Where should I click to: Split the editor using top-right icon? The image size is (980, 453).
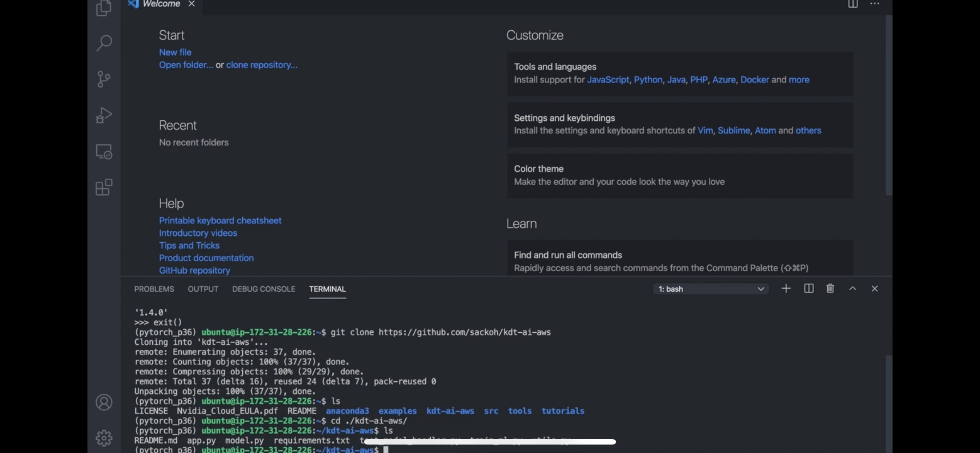pyautogui.click(x=853, y=4)
